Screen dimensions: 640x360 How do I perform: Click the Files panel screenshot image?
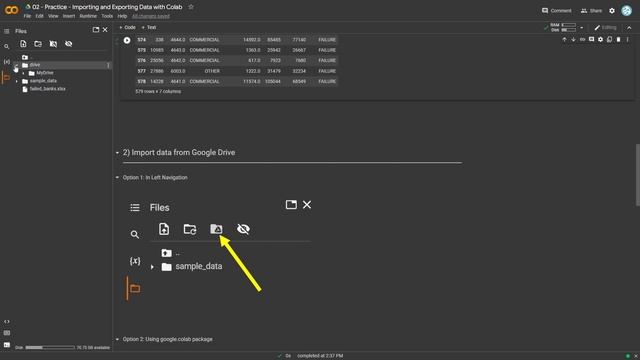[x=219, y=249]
